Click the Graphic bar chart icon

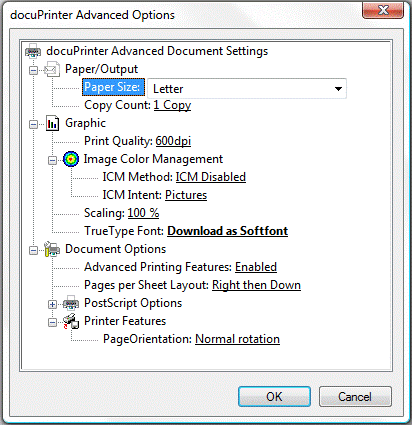pyautogui.click(x=52, y=123)
